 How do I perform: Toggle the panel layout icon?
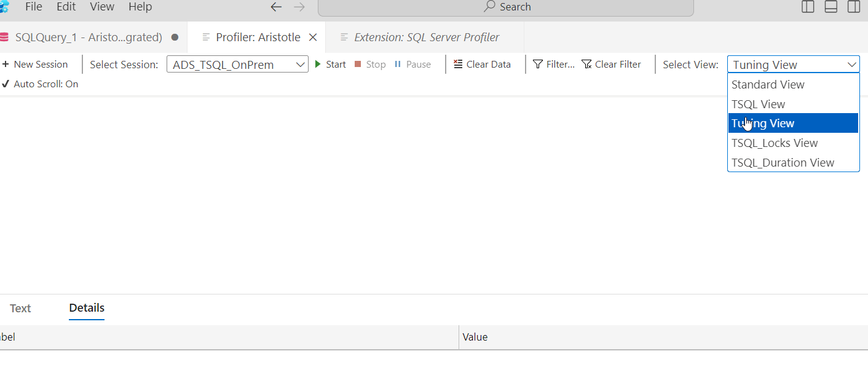[x=831, y=7]
